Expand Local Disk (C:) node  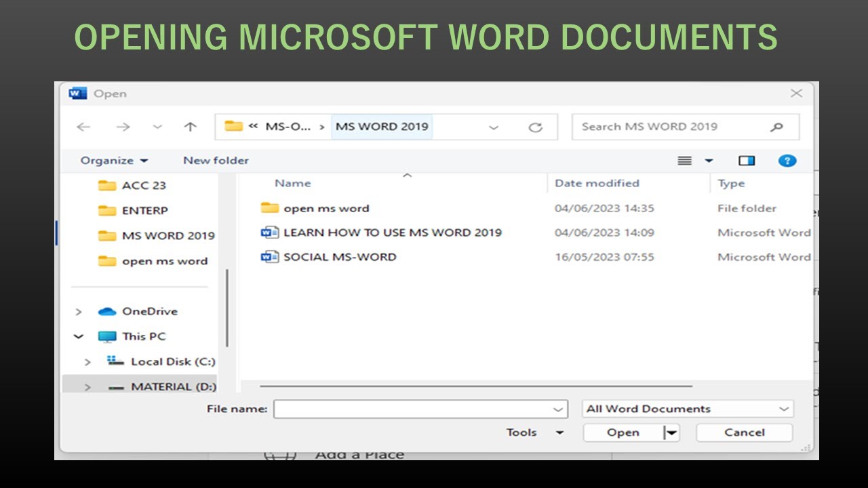click(x=87, y=362)
